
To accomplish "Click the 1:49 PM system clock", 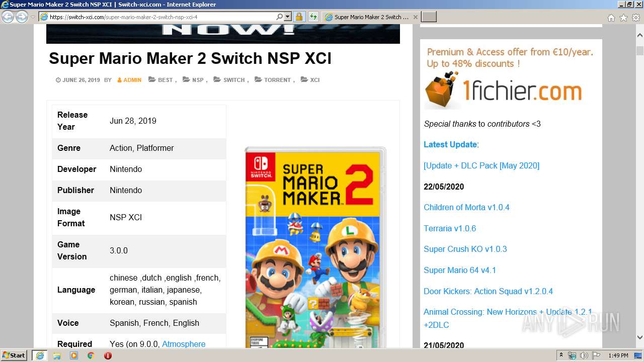I will click(x=618, y=355).
